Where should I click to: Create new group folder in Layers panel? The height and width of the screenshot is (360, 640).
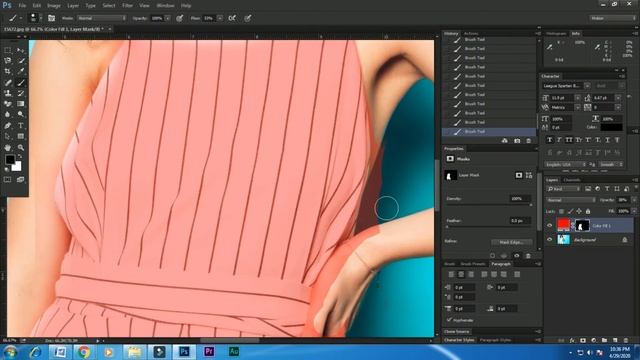pos(604,340)
